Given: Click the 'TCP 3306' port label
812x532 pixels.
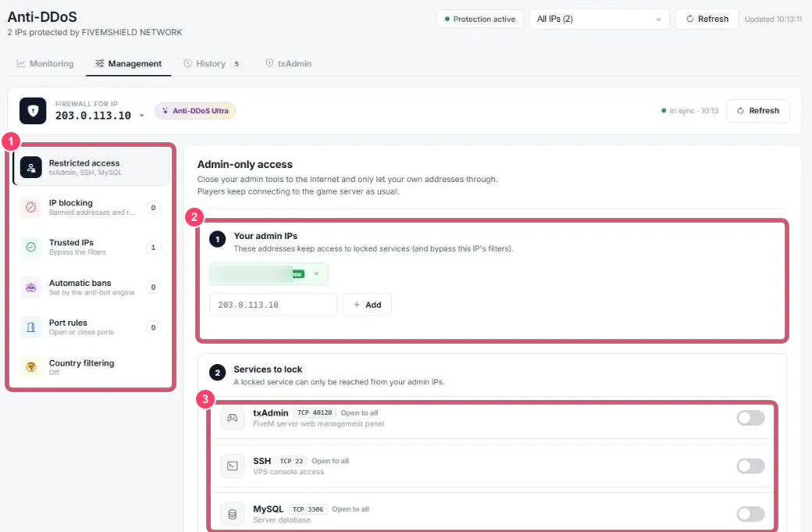Looking at the screenshot, I should (x=308, y=509).
